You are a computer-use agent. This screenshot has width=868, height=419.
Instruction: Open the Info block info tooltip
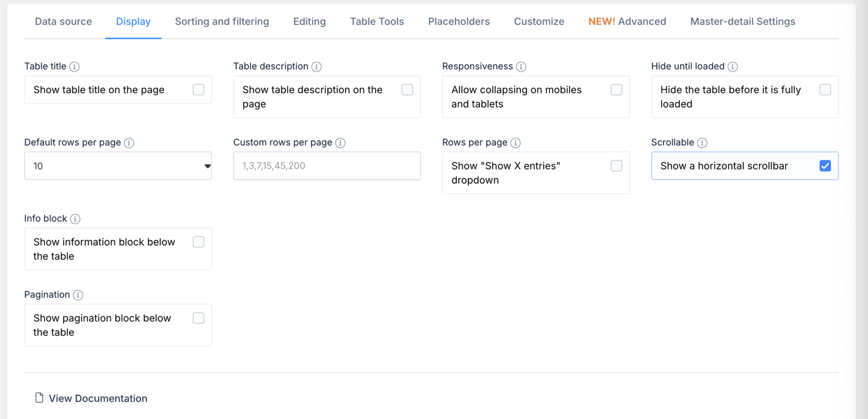point(76,219)
